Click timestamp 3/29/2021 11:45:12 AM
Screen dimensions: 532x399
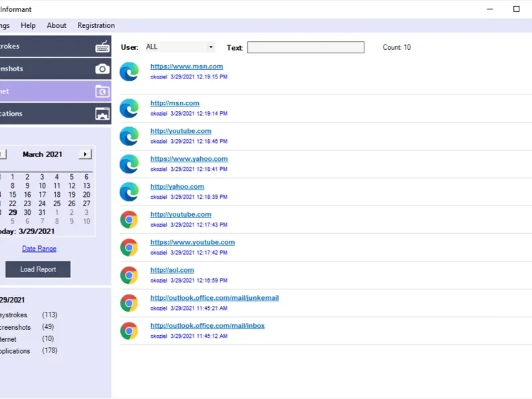(199, 336)
